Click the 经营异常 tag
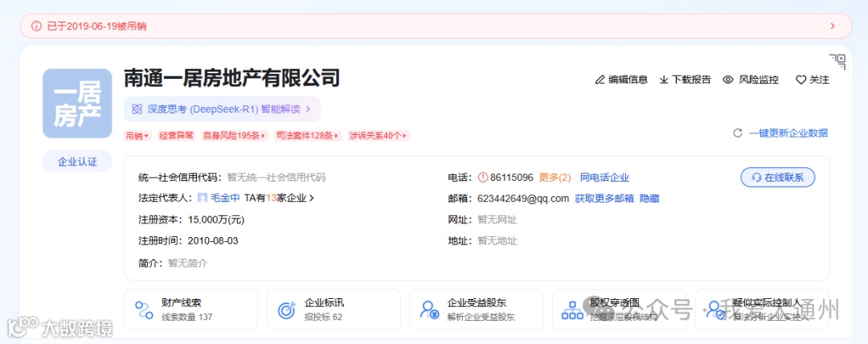The image size is (868, 344). tap(176, 136)
